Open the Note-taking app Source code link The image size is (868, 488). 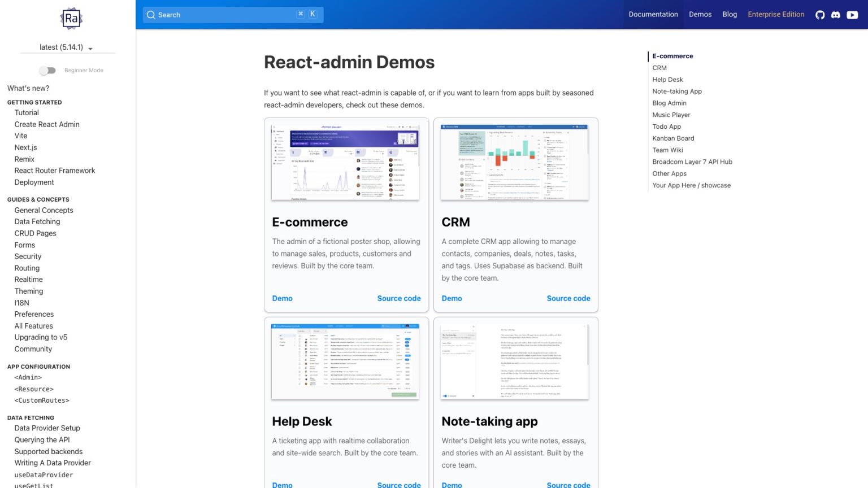coord(568,484)
